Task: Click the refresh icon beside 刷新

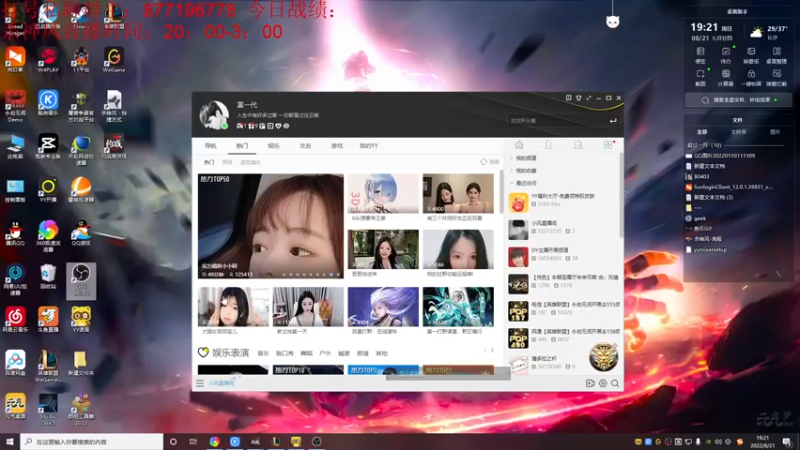Action: pyautogui.click(x=483, y=162)
